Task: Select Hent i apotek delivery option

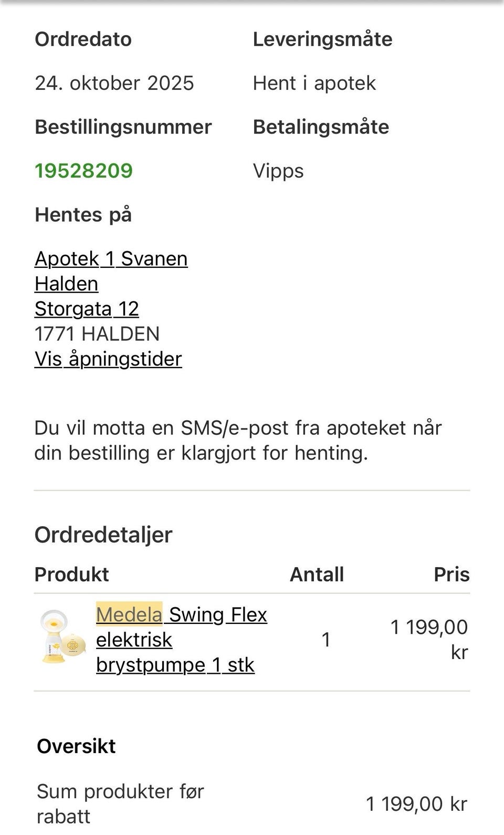Action: 313,82
